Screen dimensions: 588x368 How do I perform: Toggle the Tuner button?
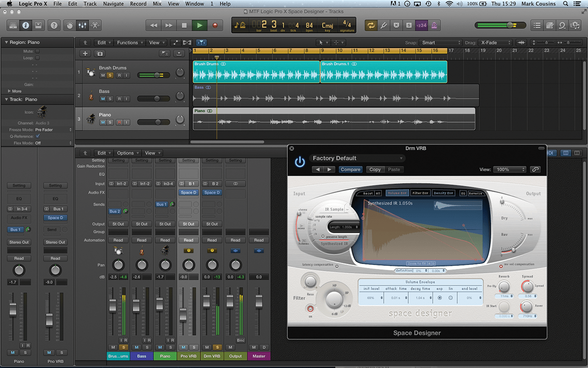385,25
